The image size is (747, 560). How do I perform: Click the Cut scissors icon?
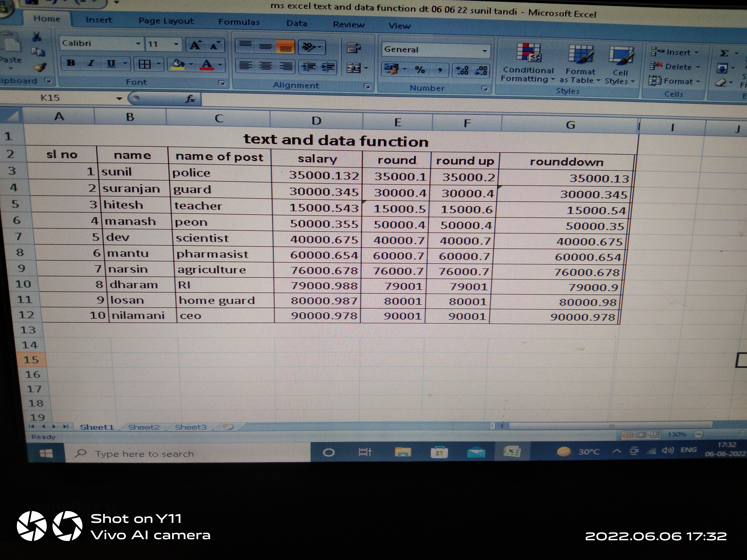click(37, 36)
